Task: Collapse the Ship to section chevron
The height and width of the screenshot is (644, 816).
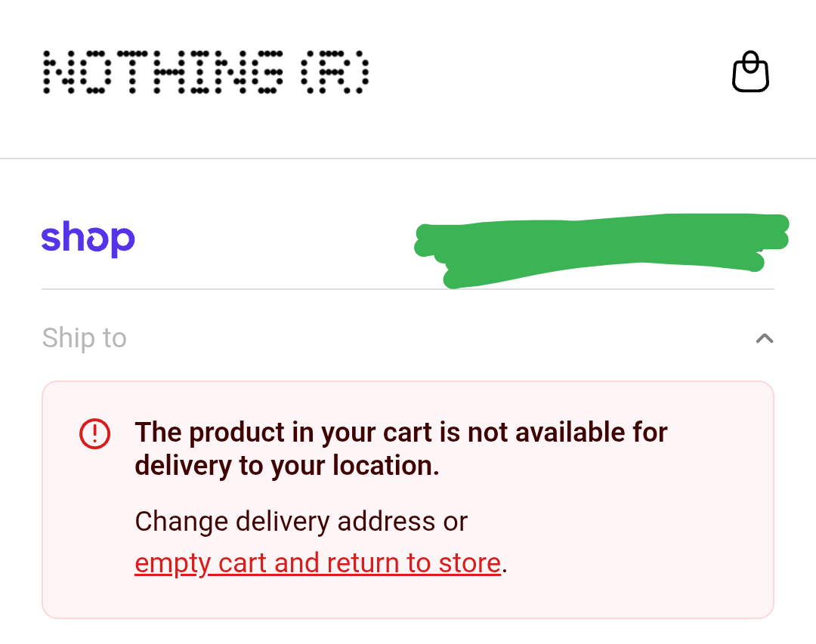Action: pyautogui.click(x=765, y=338)
